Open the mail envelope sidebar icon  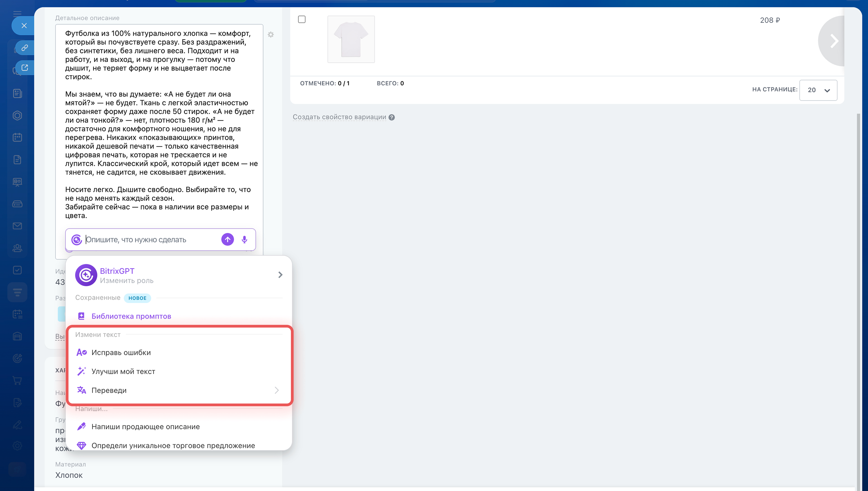(18, 226)
